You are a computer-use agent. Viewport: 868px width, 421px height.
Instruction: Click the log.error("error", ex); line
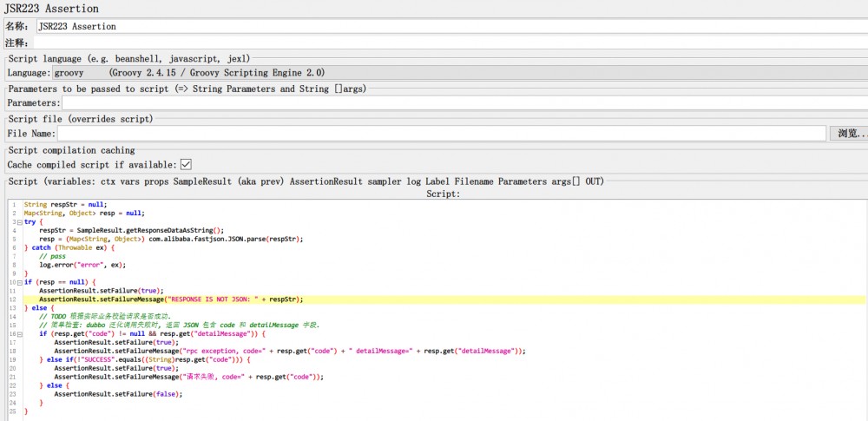point(82,265)
